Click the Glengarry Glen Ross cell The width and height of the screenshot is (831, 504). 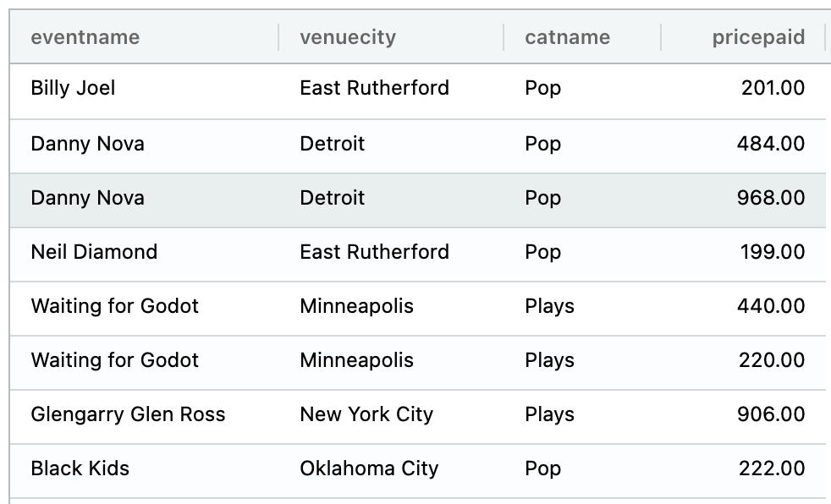[128, 414]
